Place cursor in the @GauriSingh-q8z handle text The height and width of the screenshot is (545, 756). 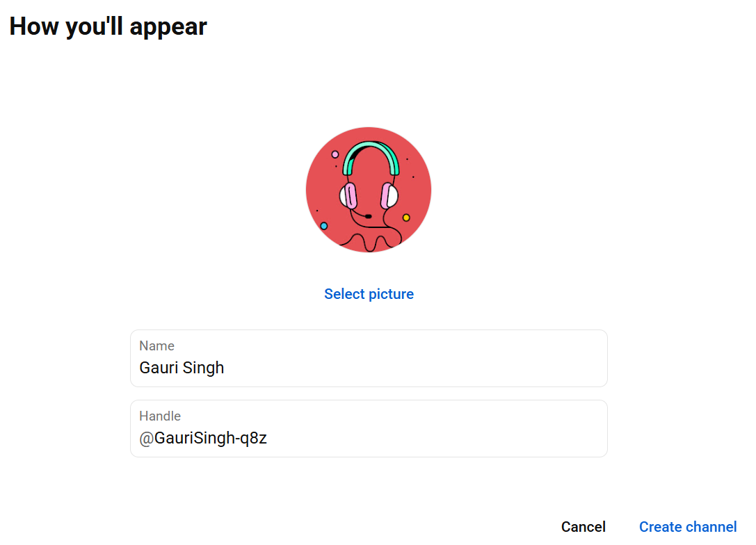(x=203, y=438)
